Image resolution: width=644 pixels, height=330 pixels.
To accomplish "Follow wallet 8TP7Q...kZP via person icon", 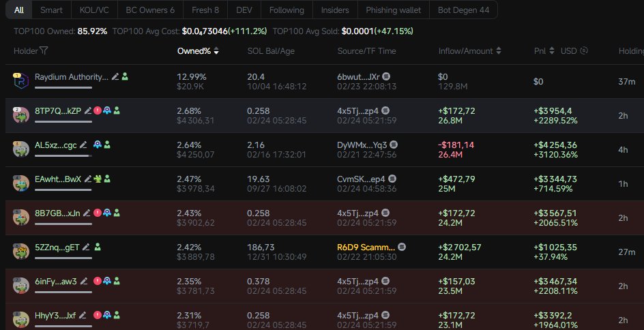I will coord(117,111).
